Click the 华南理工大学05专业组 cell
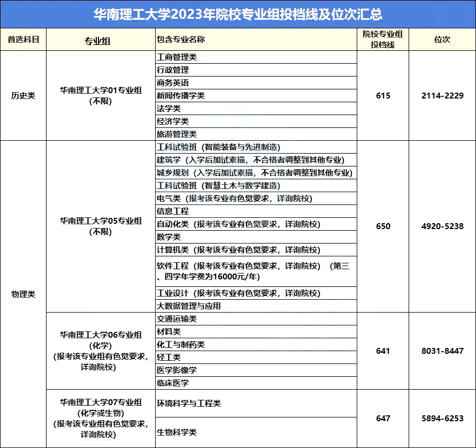This screenshot has height=448, width=476. click(x=101, y=226)
